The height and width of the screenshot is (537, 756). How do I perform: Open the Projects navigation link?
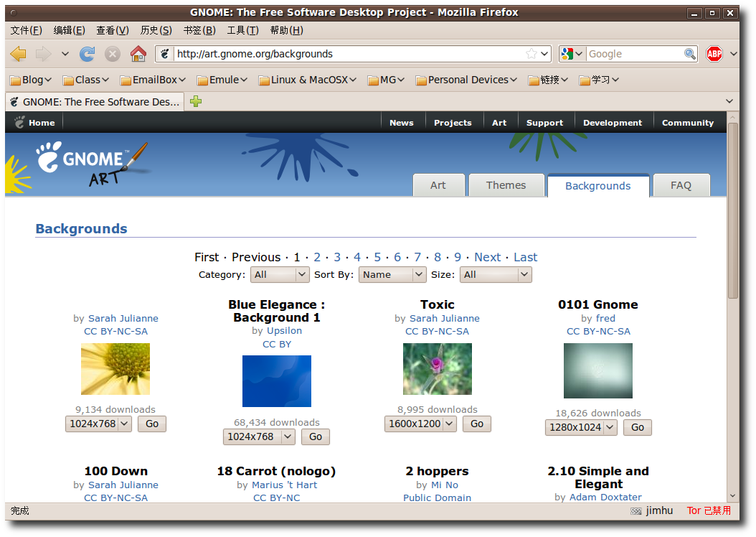[453, 123]
